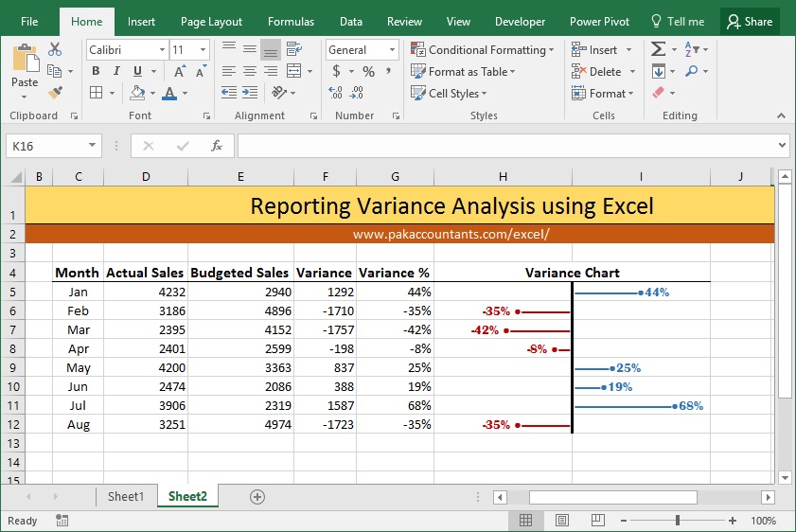
Task: Click the Share button
Action: coord(750,22)
